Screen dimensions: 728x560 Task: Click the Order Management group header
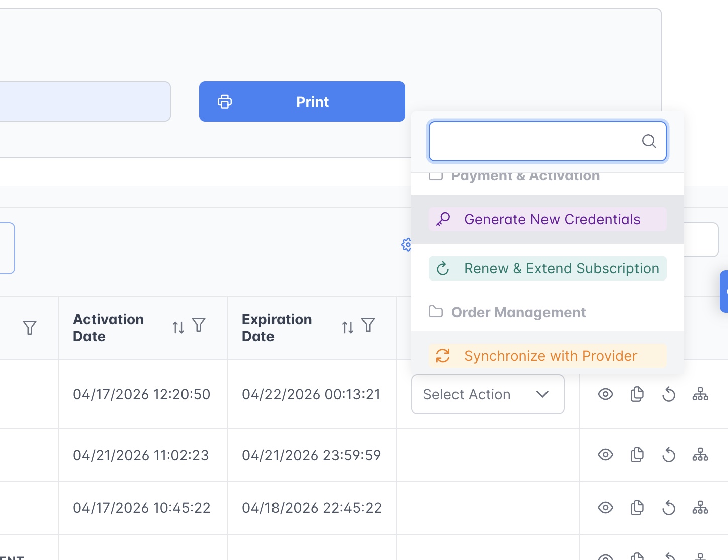click(x=518, y=312)
